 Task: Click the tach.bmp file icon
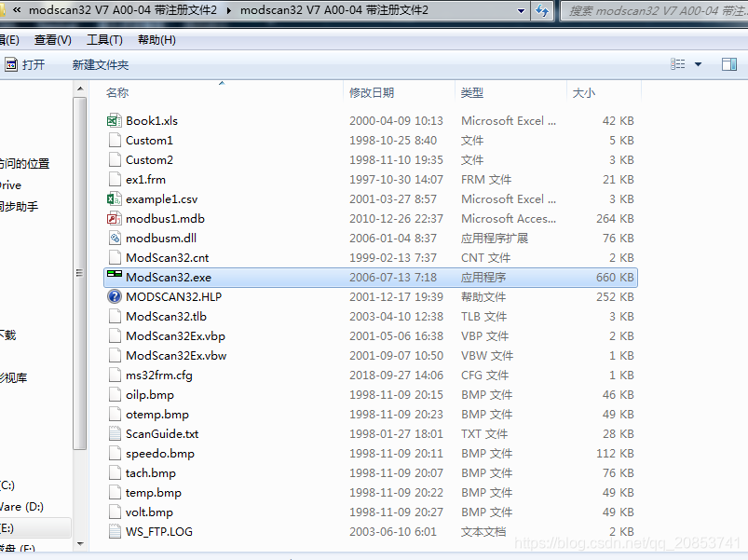pyautogui.click(x=114, y=472)
